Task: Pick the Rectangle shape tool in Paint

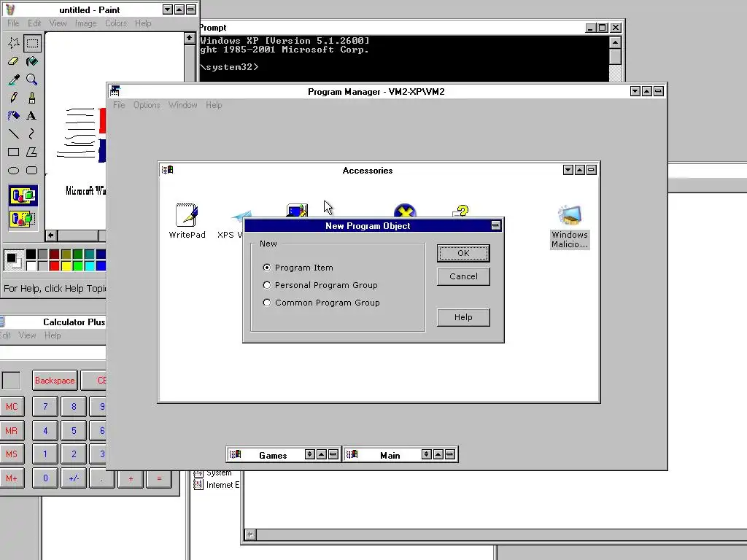Action: (x=13, y=152)
